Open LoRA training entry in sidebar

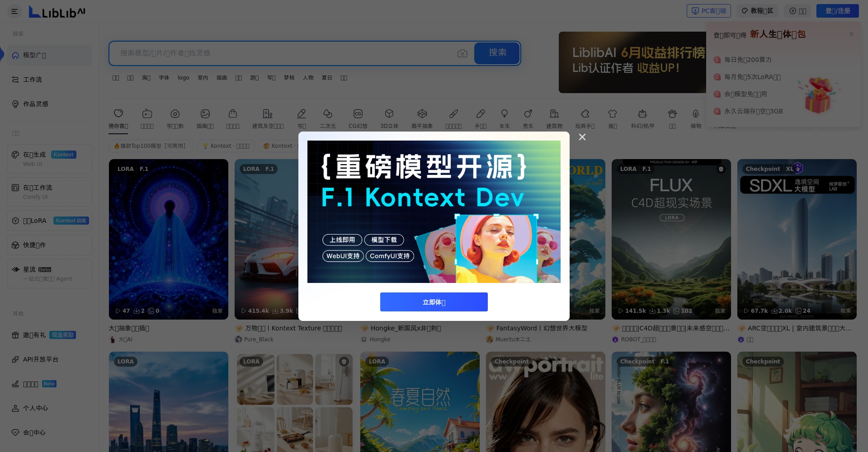coord(50,221)
